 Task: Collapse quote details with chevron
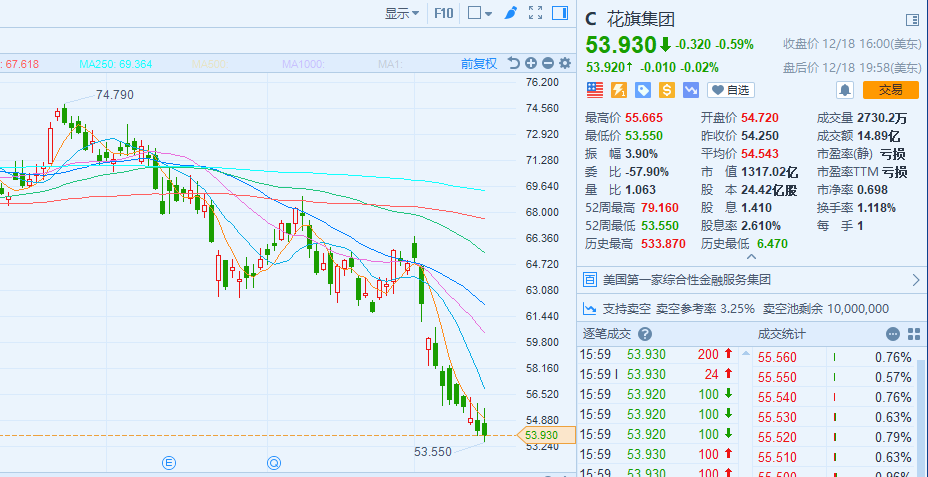click(x=752, y=257)
